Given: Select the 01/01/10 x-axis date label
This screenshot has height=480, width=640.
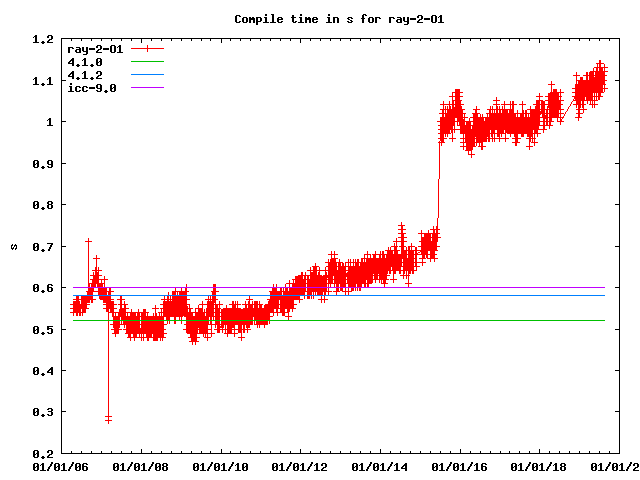Looking at the screenshot, I should pos(220,466).
